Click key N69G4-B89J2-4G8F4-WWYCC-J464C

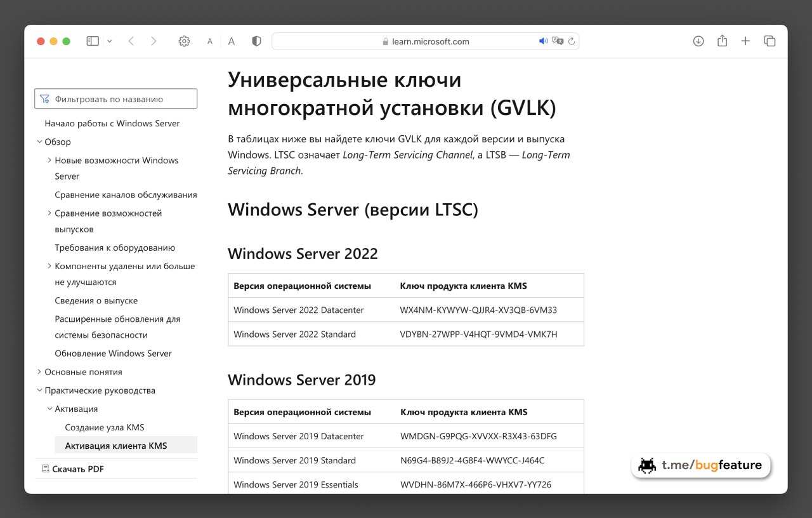(473, 460)
